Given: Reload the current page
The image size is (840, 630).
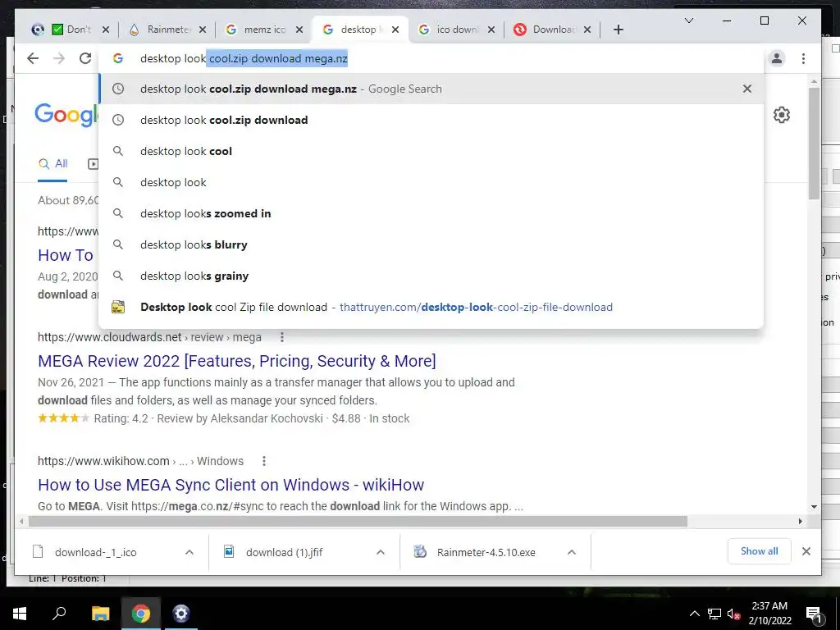Looking at the screenshot, I should pyautogui.click(x=85, y=58).
